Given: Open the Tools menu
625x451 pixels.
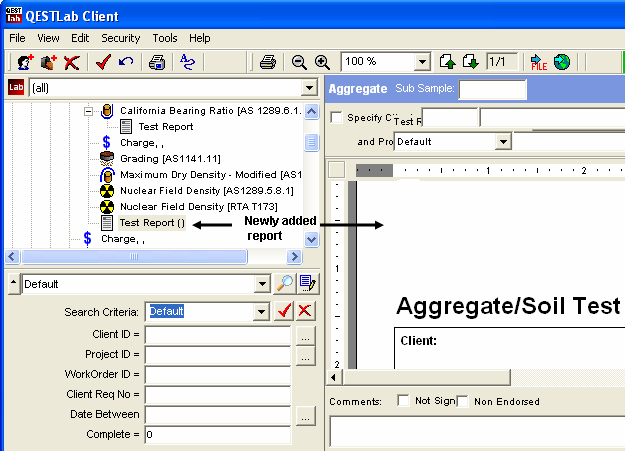Looking at the screenshot, I should 165,38.
